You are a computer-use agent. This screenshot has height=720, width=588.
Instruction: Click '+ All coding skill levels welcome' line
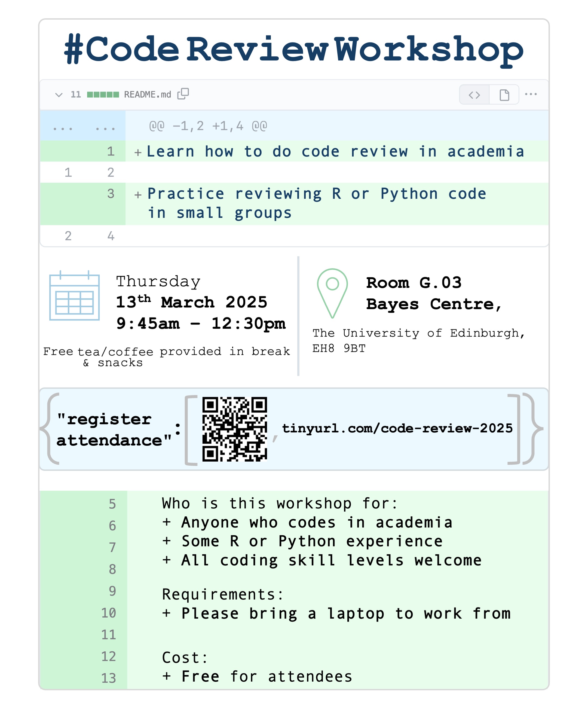pyautogui.click(x=322, y=560)
